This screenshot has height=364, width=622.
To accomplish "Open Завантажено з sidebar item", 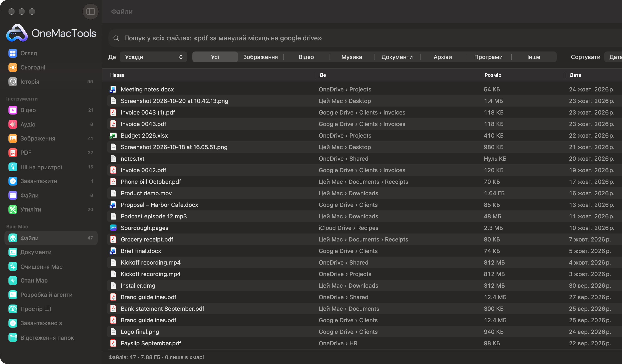I will coord(51,323).
